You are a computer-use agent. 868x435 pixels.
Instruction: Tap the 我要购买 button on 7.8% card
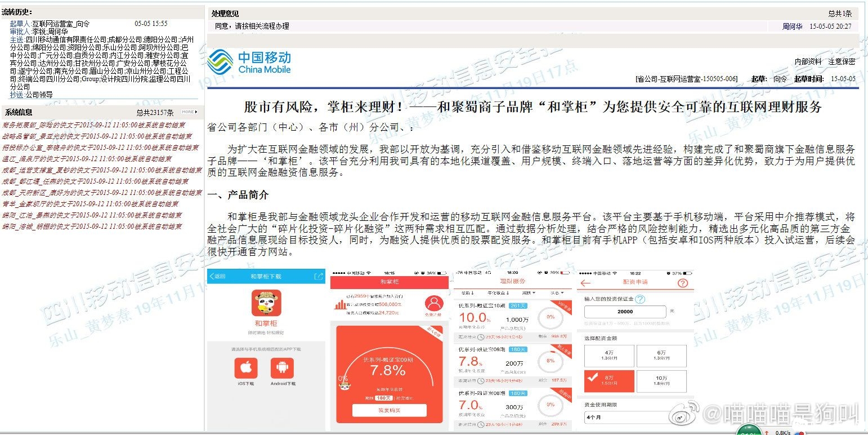coord(390,410)
